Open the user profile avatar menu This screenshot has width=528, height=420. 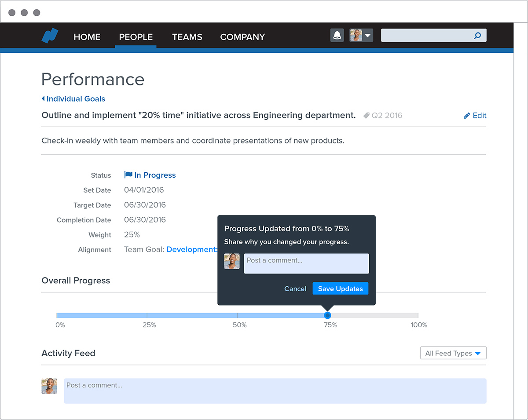point(361,36)
